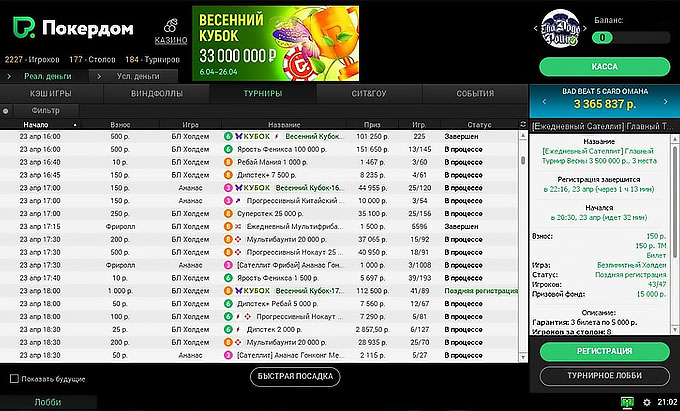Select the Турниры tab

coord(263,94)
